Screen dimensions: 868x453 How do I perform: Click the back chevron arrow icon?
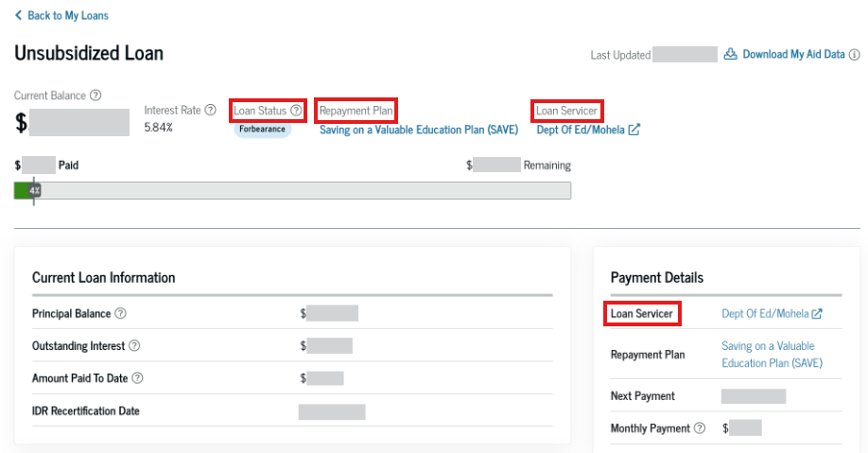(x=18, y=15)
